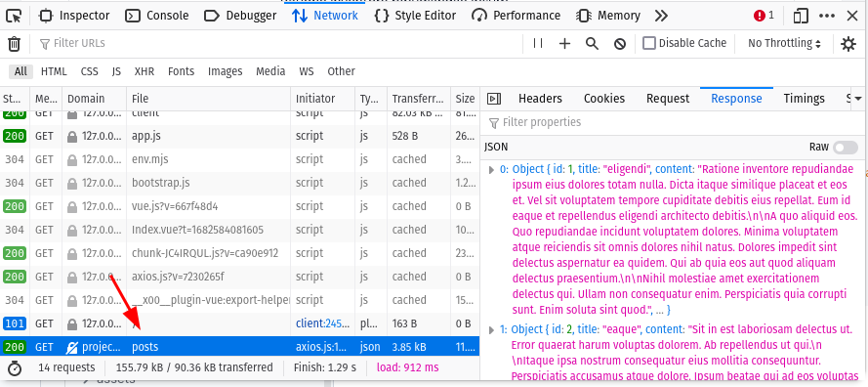
Task: Open the Memory tab
Action: click(x=608, y=16)
